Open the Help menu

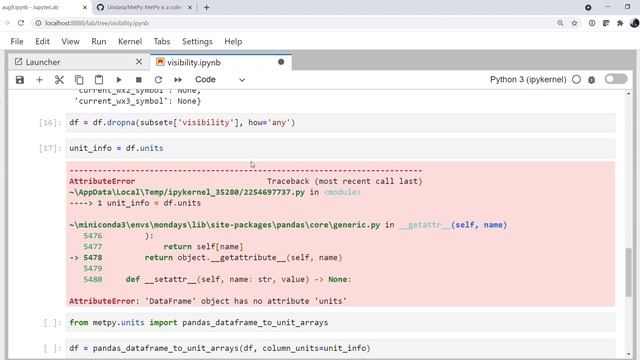click(233, 42)
